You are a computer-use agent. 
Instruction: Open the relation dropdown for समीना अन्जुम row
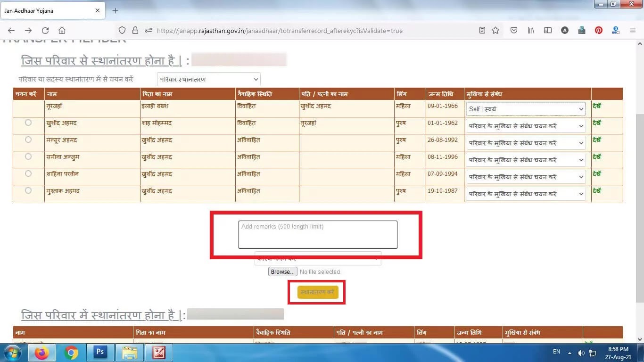click(x=526, y=160)
